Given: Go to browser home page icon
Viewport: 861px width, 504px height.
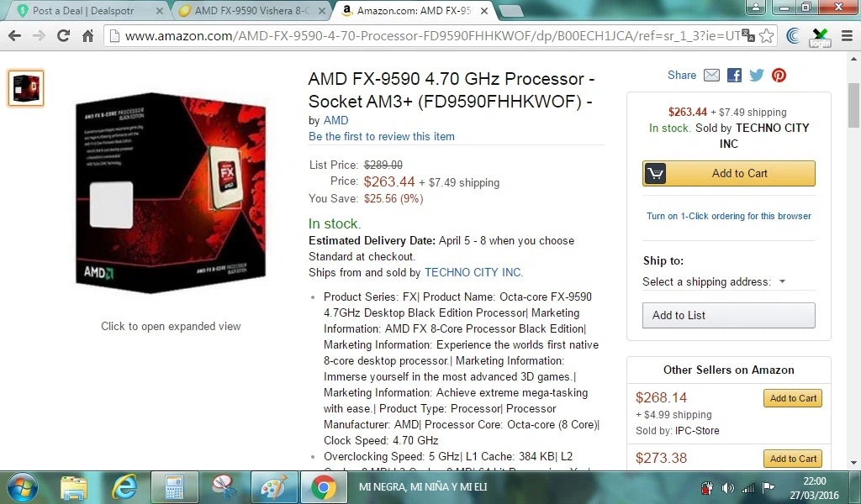Looking at the screenshot, I should coord(87,36).
